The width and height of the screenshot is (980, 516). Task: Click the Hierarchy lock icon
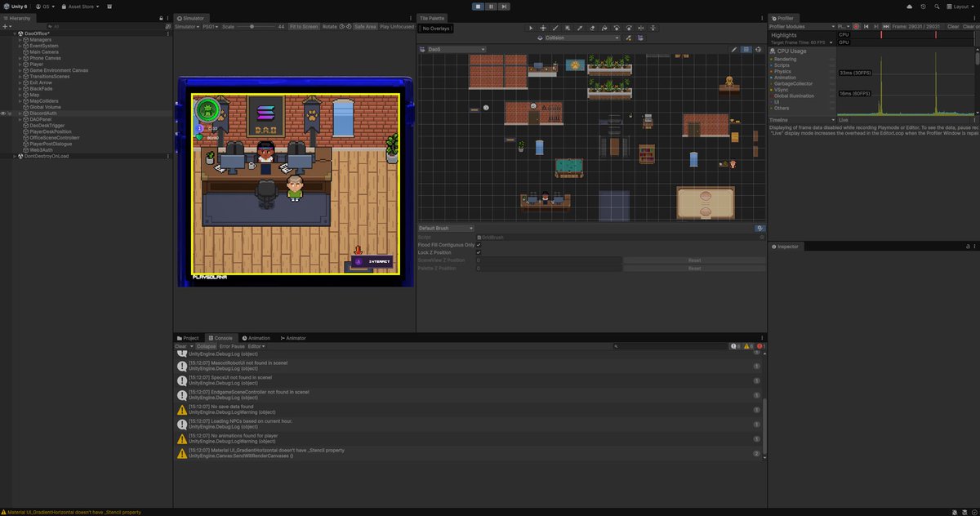click(x=161, y=17)
